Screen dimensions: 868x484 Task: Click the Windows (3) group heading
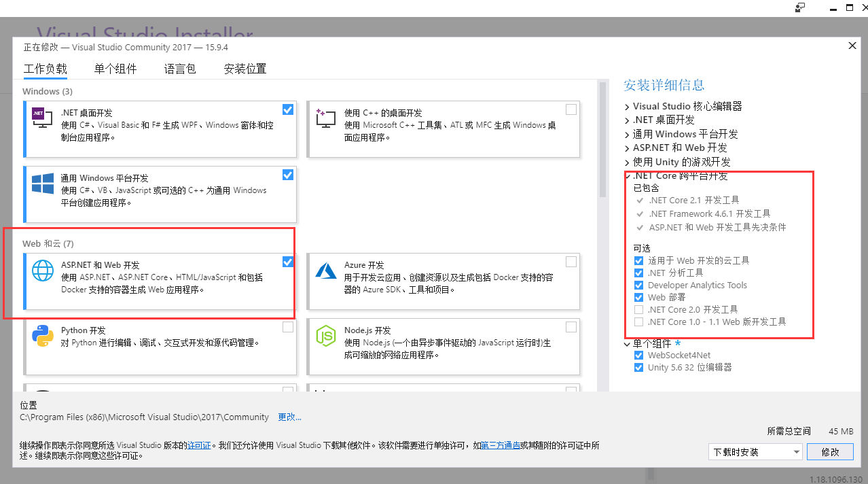pyautogui.click(x=48, y=91)
